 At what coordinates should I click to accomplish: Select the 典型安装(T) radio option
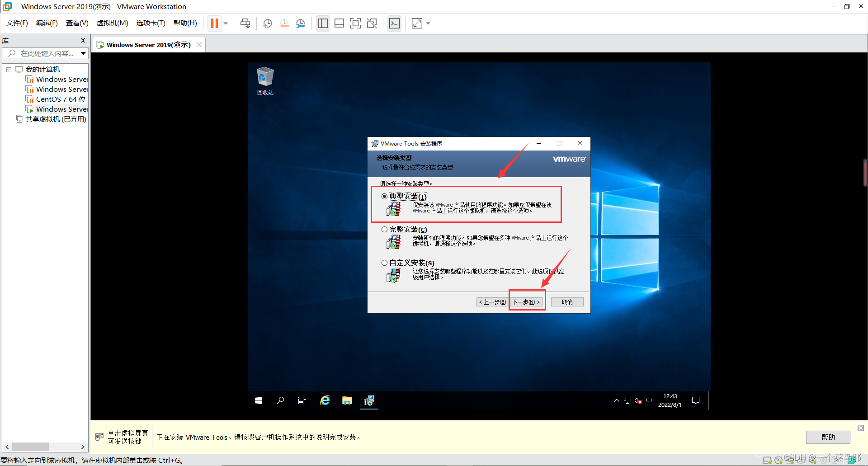pos(384,197)
